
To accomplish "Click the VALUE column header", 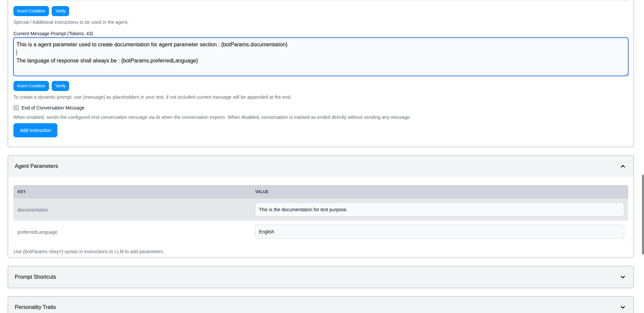I will click(262, 192).
